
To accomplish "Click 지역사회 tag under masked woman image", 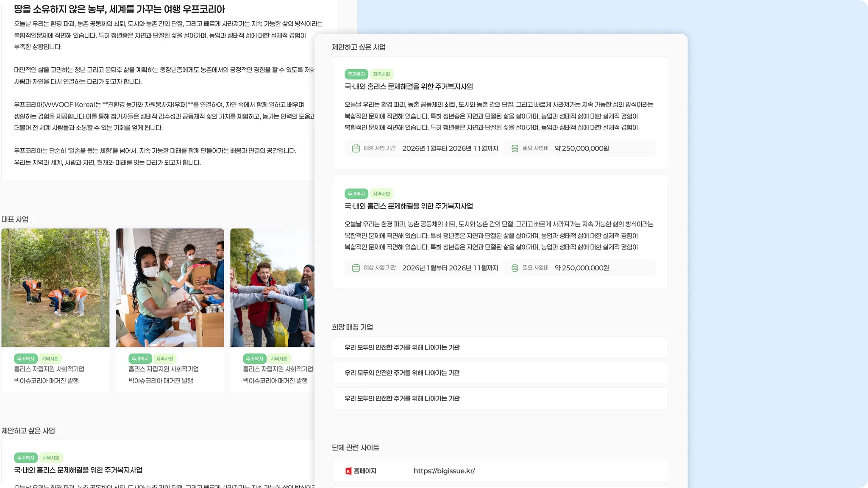I will tap(164, 359).
